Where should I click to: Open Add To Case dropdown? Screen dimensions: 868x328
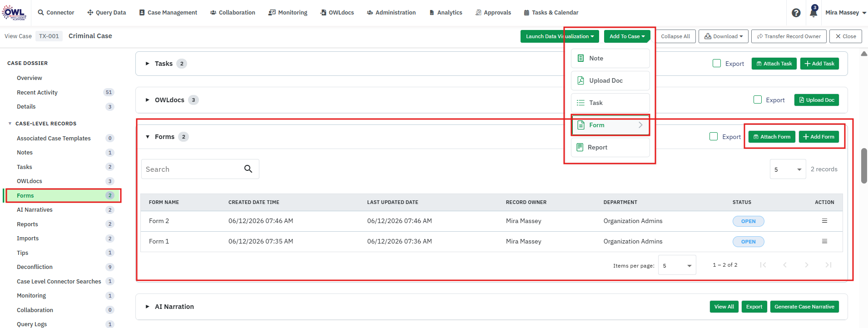(627, 36)
